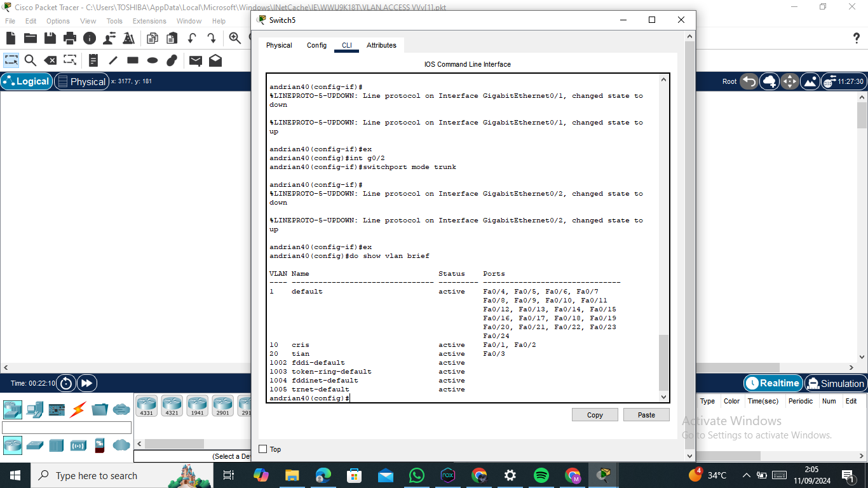
Task: Switch to Physical workspace view
Action: click(81, 81)
